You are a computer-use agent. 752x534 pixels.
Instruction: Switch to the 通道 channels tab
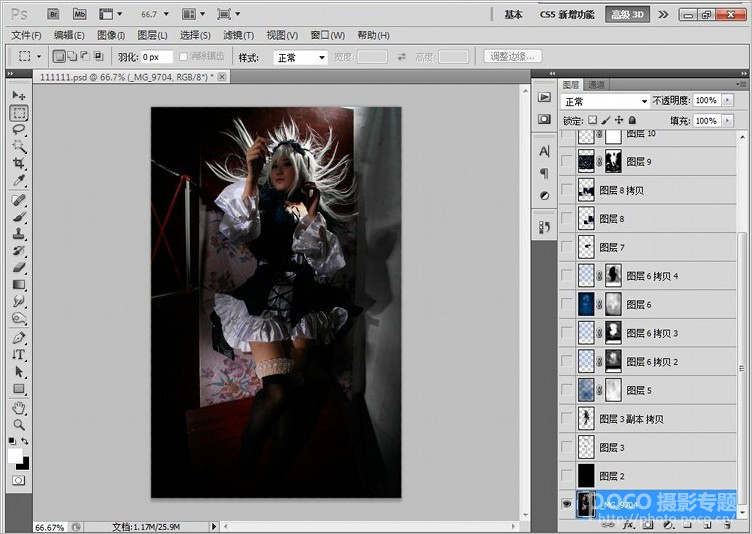597,85
